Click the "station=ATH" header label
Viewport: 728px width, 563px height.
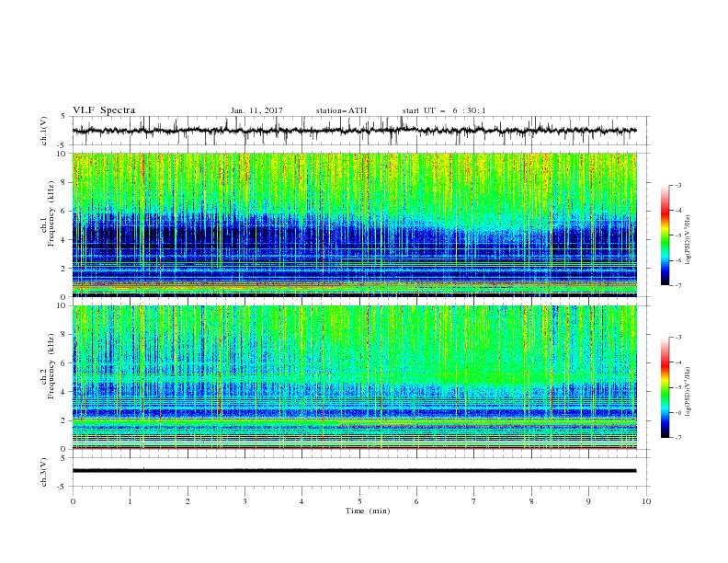click(x=341, y=110)
